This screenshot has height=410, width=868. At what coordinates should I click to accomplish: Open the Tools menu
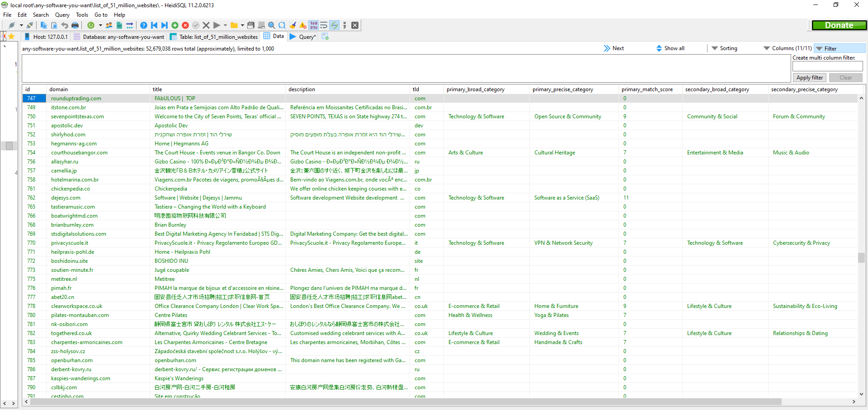(x=82, y=15)
